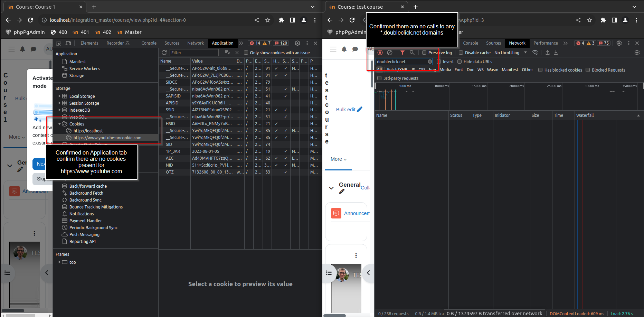The image size is (644, 317).
Task: Toggle device toolbar icon in left DevTools
Action: click(x=68, y=43)
